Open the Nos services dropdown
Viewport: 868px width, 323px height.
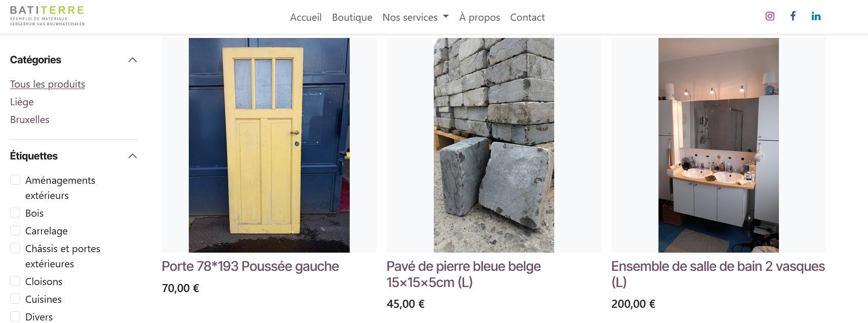pyautogui.click(x=416, y=17)
